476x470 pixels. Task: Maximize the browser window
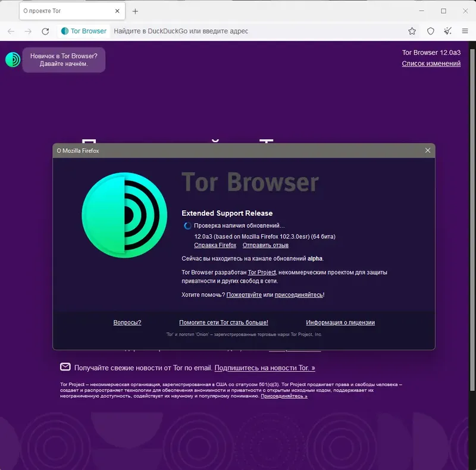click(x=443, y=11)
